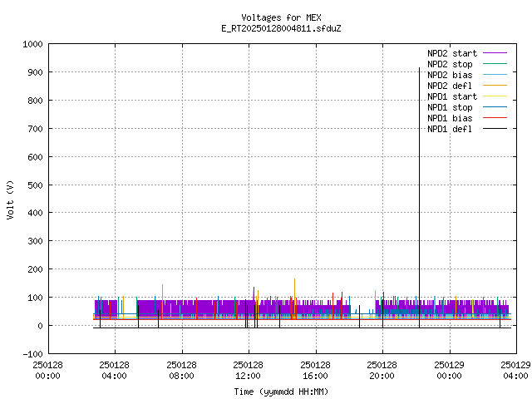Click the 'NPD2 stop' legend label
Screen dimensions: 532x399
[x=450, y=64]
